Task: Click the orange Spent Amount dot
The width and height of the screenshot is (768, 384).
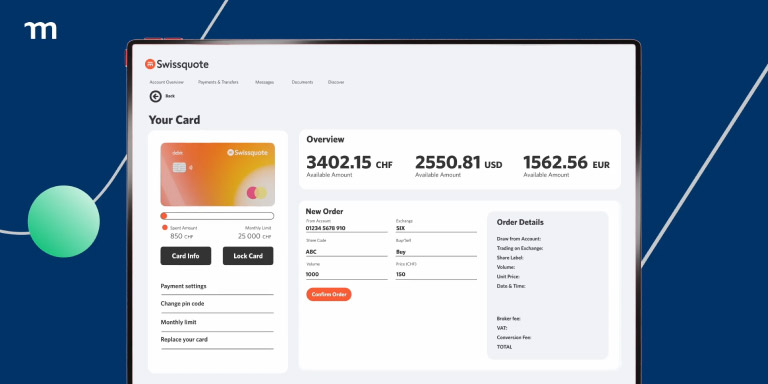Action: click(165, 228)
